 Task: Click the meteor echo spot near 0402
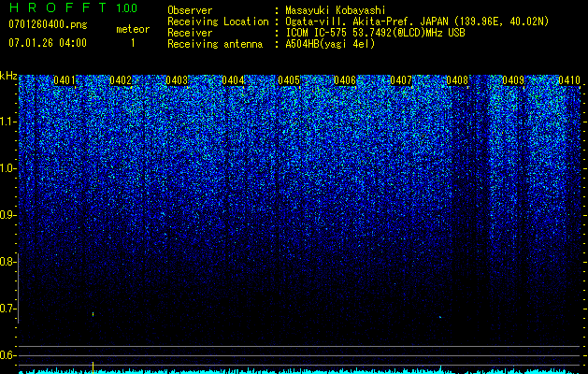coord(93,314)
